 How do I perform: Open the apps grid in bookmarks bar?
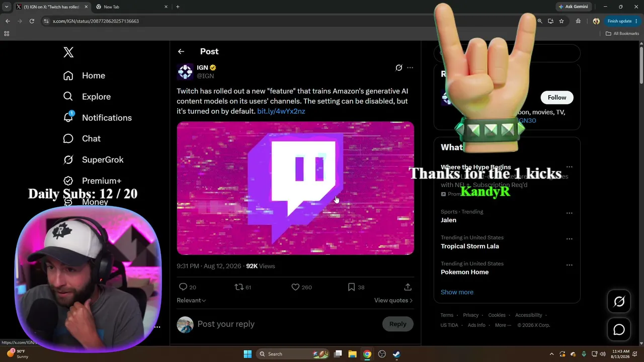coord(7,34)
